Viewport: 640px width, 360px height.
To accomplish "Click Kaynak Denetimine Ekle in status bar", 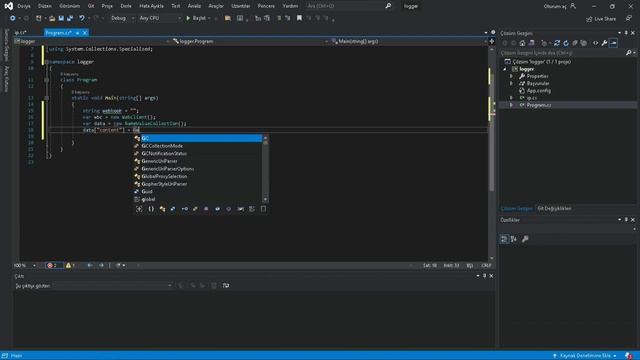I will pyautogui.click(x=585, y=356).
